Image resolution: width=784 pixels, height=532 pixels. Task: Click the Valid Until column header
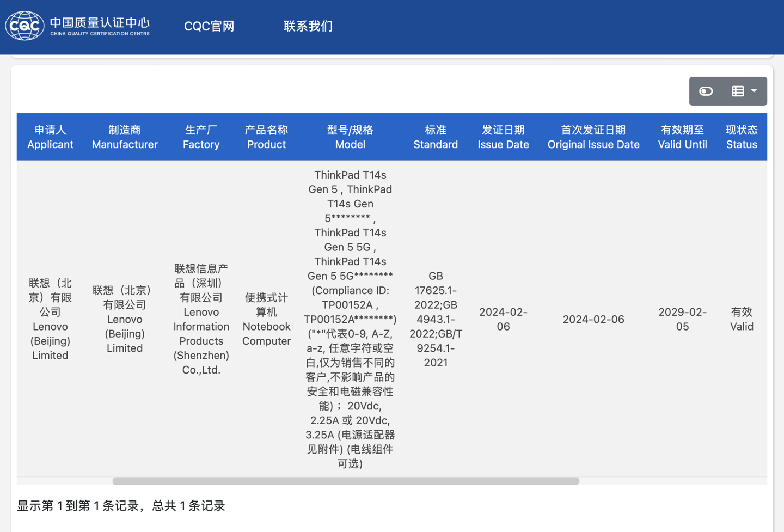pos(682,137)
